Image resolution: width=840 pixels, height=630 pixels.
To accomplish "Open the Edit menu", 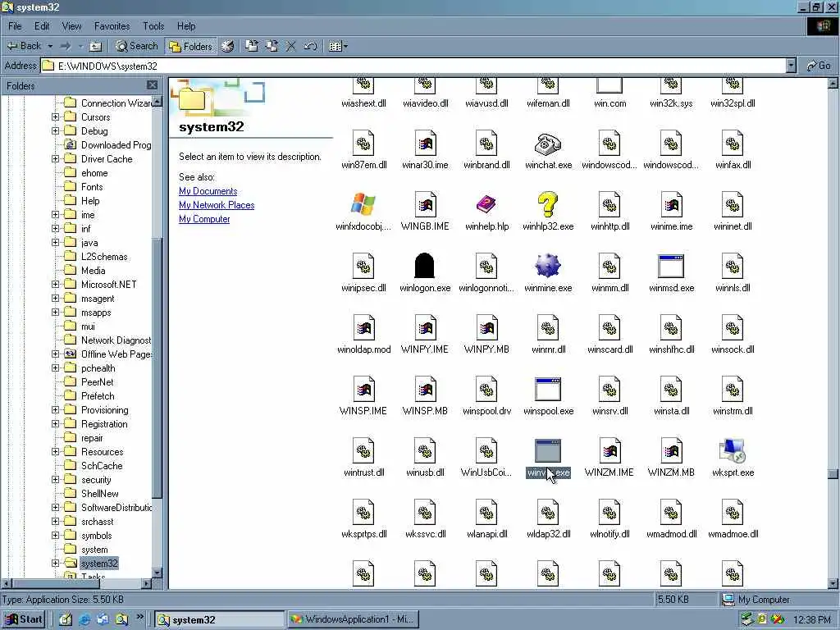I will click(x=42, y=25).
